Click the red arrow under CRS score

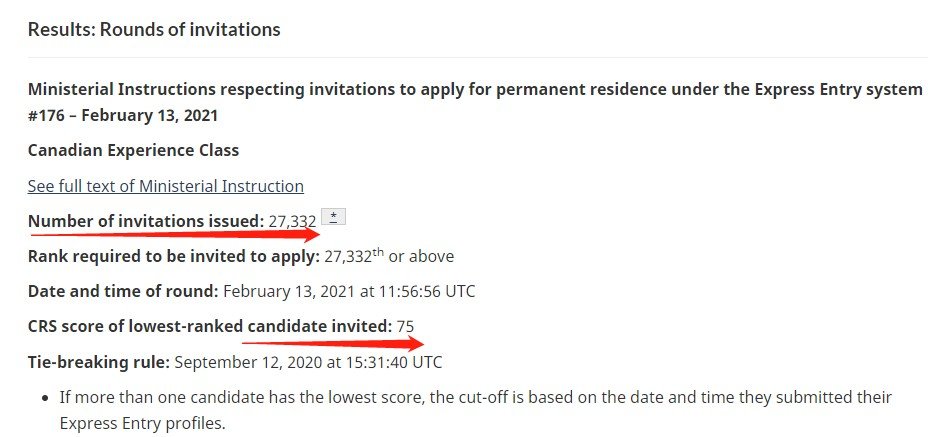(333, 343)
